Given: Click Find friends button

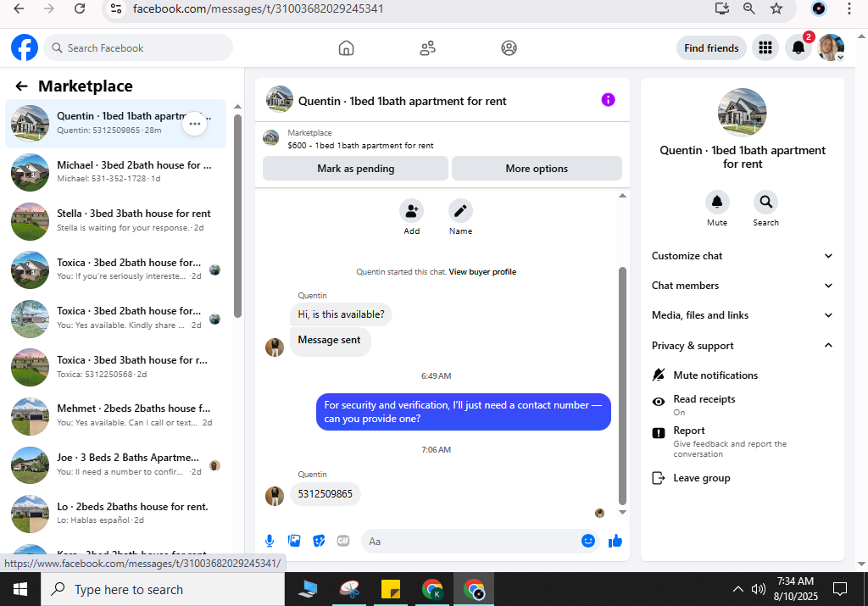Looking at the screenshot, I should (x=711, y=48).
